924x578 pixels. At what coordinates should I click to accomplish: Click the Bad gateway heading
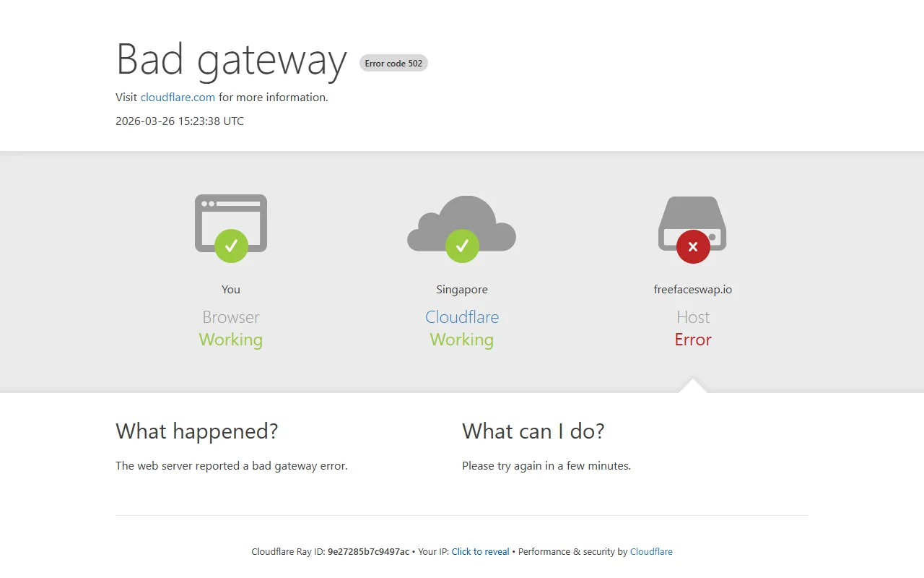pos(232,59)
